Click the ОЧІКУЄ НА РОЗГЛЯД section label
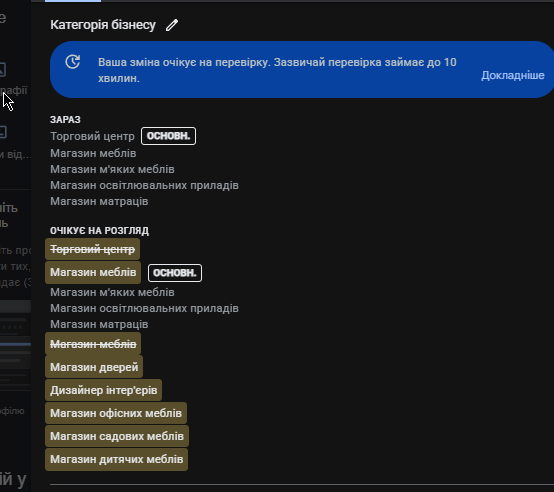 (x=100, y=231)
